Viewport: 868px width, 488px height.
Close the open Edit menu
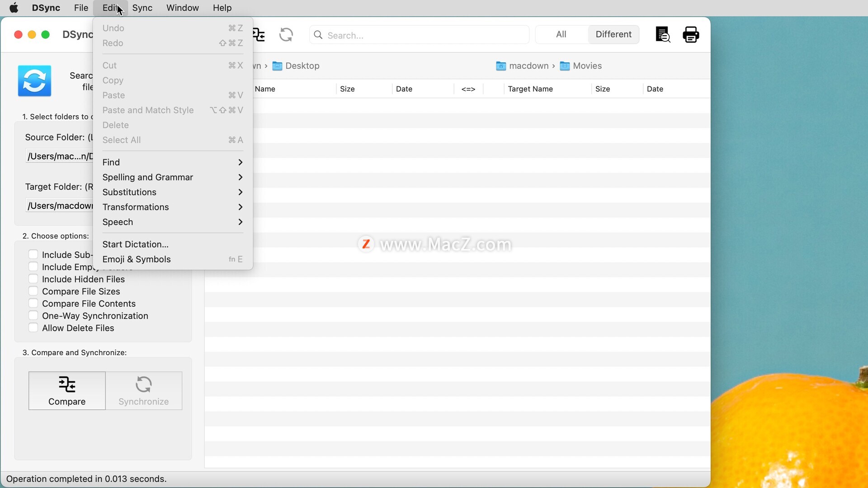(x=110, y=8)
